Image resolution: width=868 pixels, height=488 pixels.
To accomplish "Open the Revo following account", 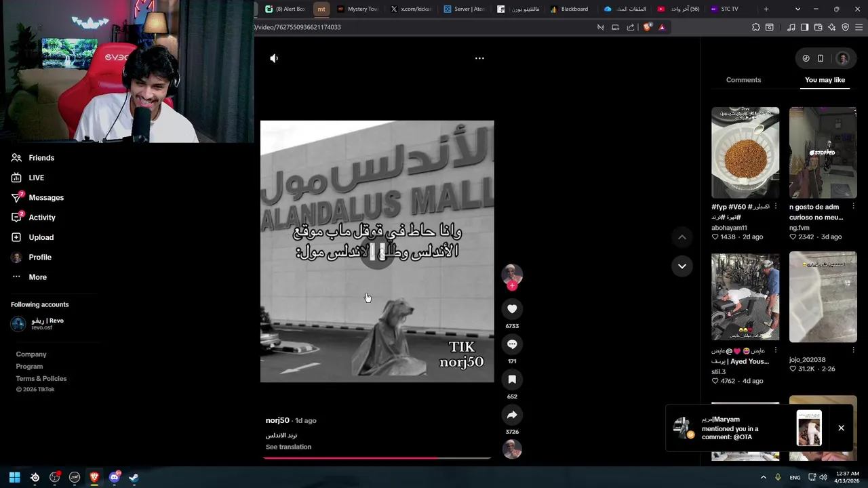I will pos(38,324).
